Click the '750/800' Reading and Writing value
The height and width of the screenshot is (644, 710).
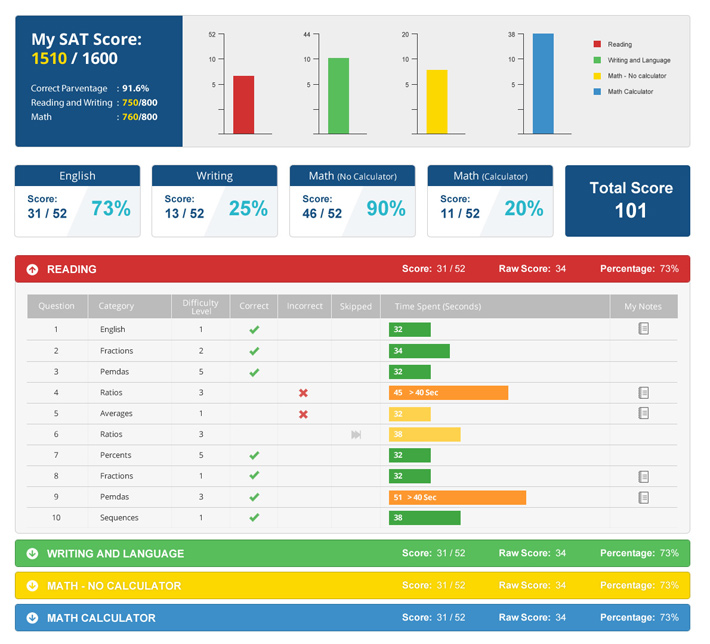coord(139,103)
